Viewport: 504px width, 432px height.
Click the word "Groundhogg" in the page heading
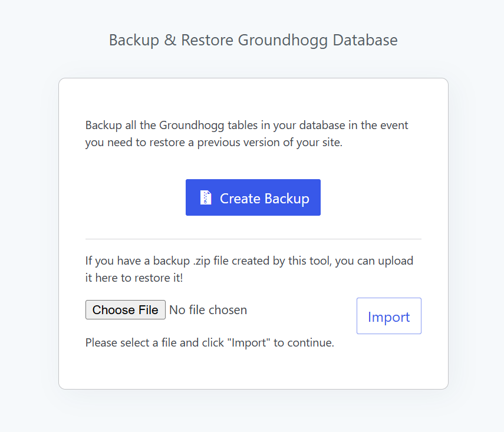coord(283,40)
